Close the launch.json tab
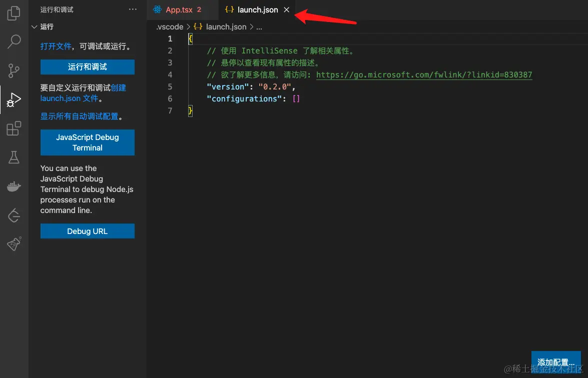Image resolution: width=588 pixels, height=378 pixels. pyautogui.click(x=287, y=9)
